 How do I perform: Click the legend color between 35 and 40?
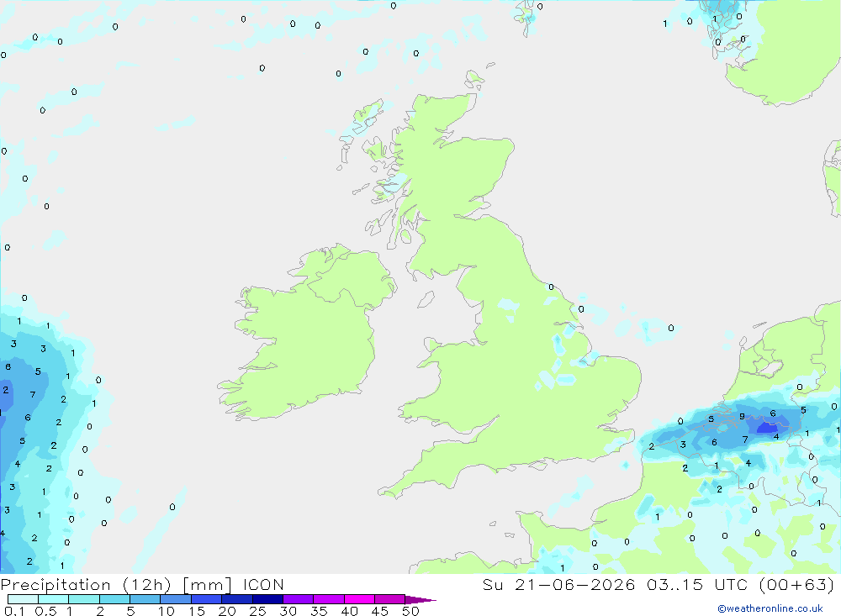click(329, 599)
